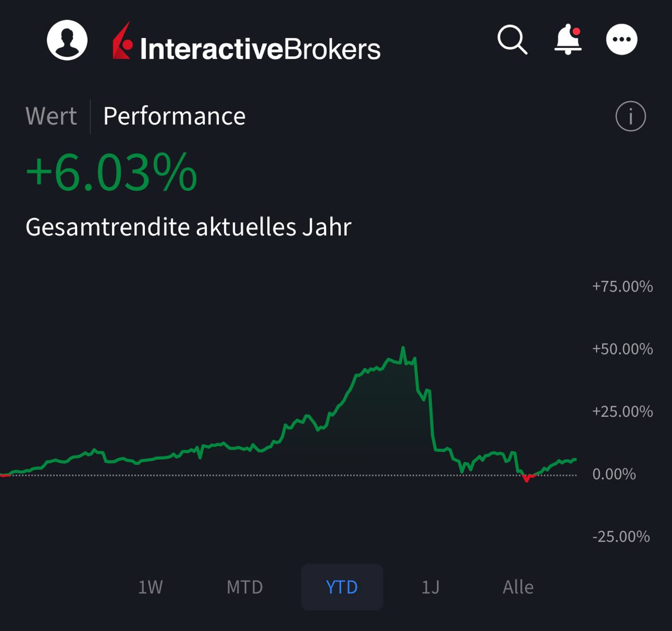
Task: Select the 1J time range
Action: click(x=430, y=587)
